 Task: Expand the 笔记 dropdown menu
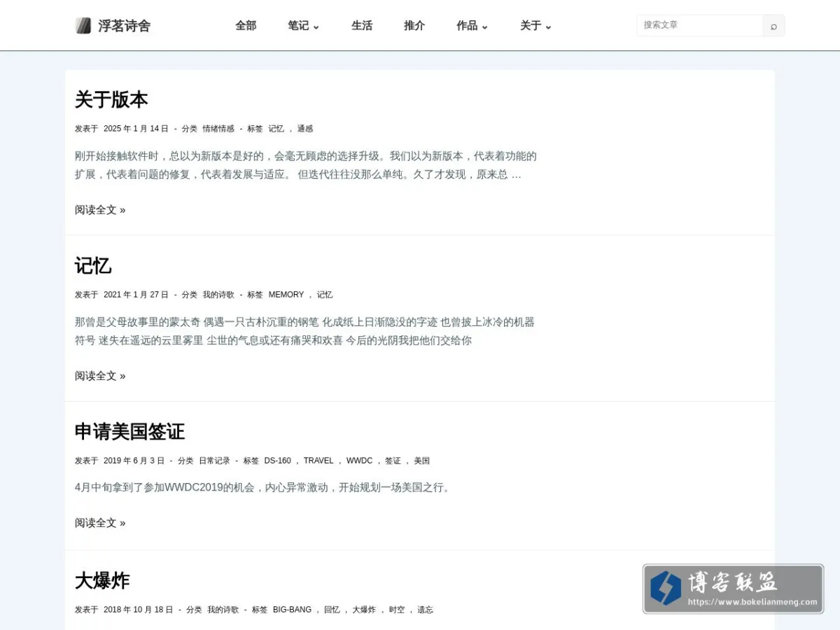click(303, 25)
